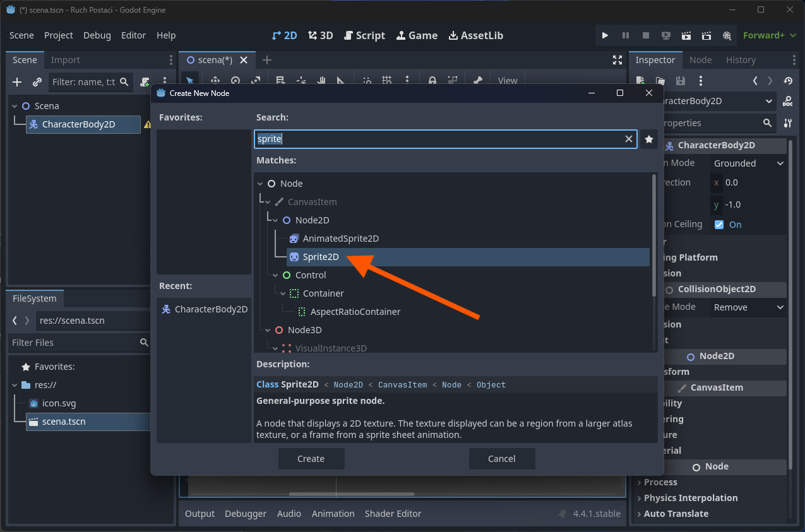Viewport: 805px width, 532px height.
Task: Open the Output bottom panel
Action: click(x=200, y=514)
